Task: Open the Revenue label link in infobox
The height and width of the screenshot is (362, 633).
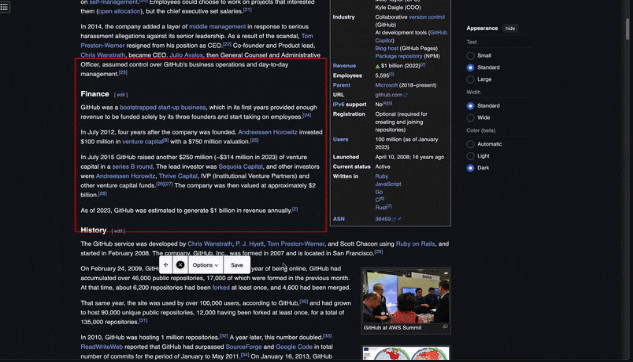Action: (344, 66)
